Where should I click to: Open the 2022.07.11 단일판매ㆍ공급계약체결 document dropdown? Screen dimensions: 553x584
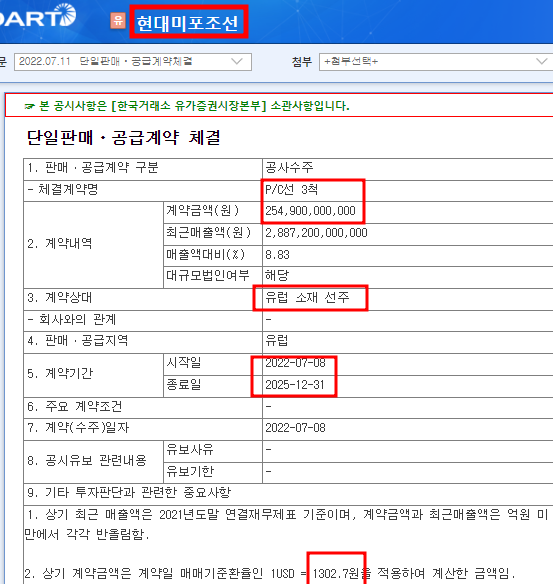(133, 61)
